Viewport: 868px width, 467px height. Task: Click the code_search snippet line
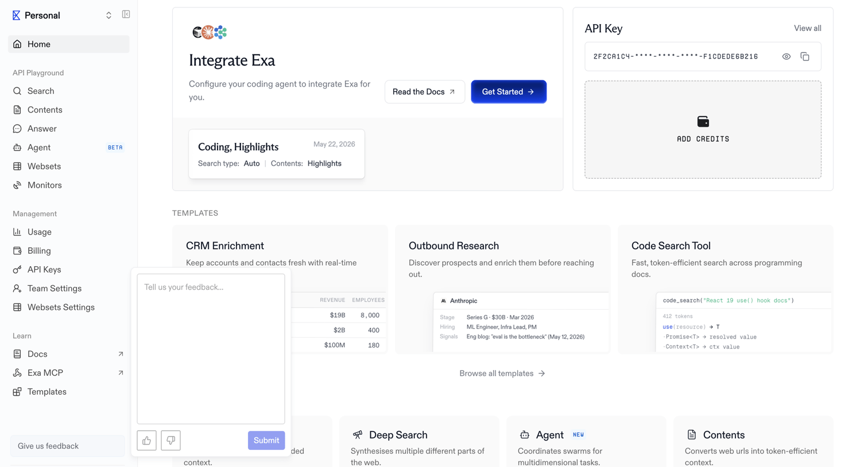point(728,301)
